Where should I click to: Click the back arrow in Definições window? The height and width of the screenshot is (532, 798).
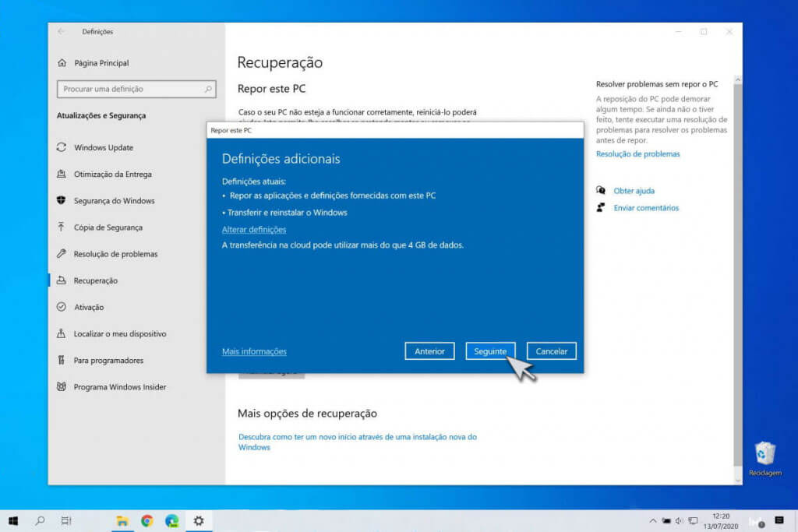click(62, 31)
